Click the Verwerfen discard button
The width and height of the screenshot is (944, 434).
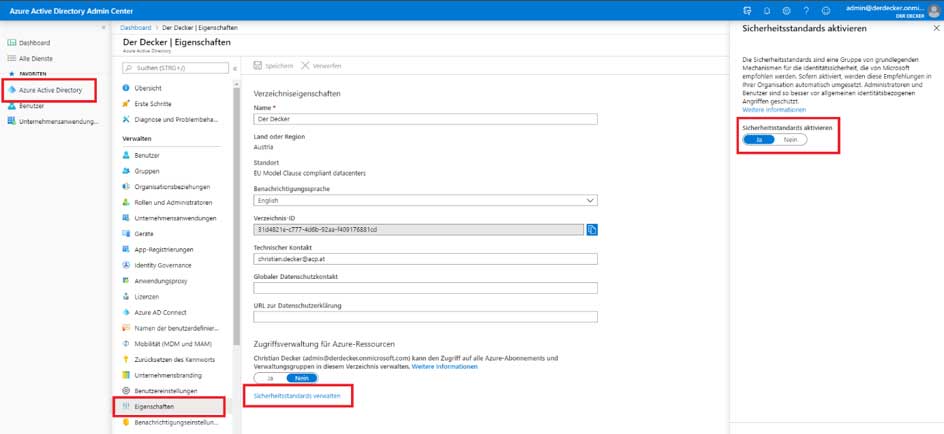click(x=321, y=66)
